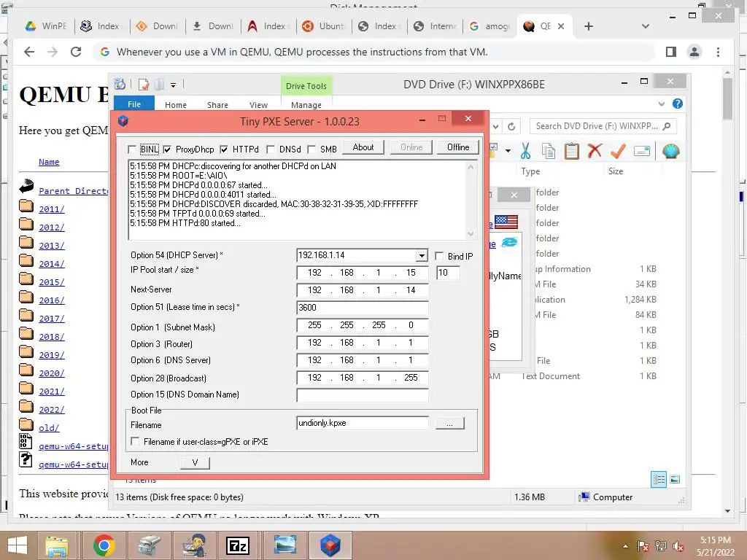Screen dimensions: 747x560
Task: Enable the SMB checkbox
Action: pos(311,149)
